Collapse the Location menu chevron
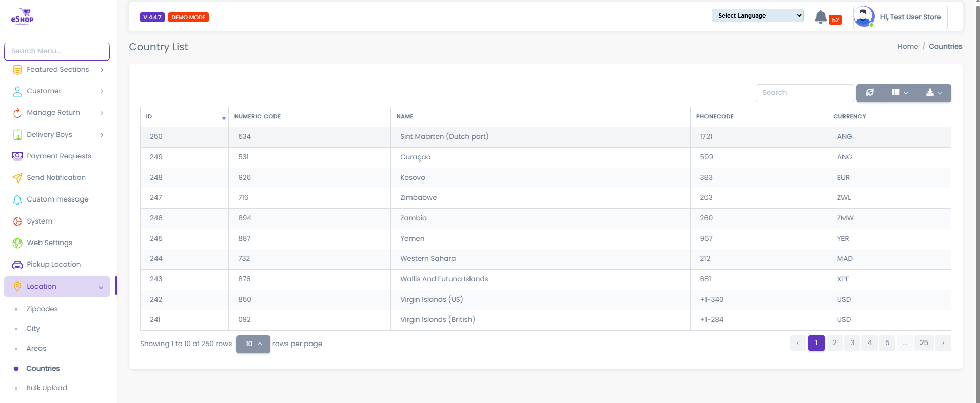The height and width of the screenshot is (403, 980). point(101,287)
